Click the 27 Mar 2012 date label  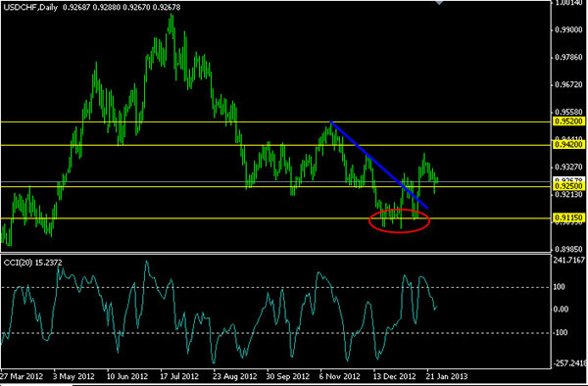click(22, 376)
